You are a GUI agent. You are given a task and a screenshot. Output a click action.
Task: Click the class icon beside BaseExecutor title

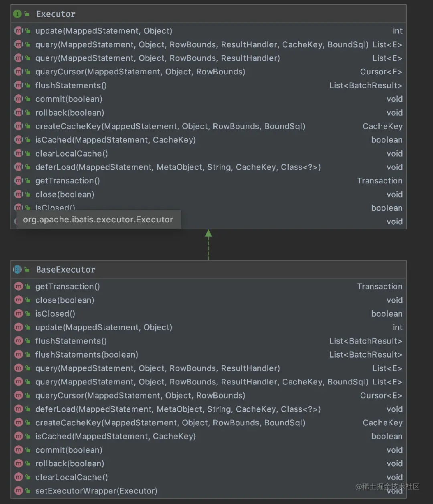coord(17,270)
